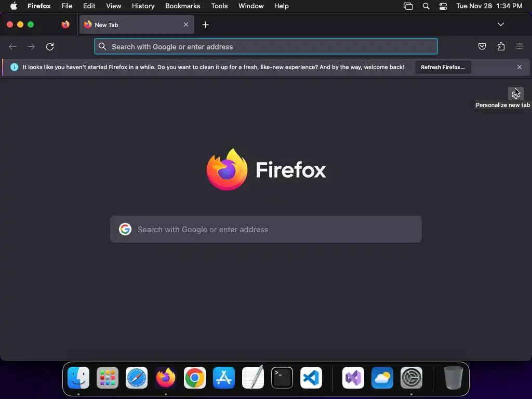This screenshot has height=399, width=532.
Task: Open the Help menu
Action: (x=281, y=6)
